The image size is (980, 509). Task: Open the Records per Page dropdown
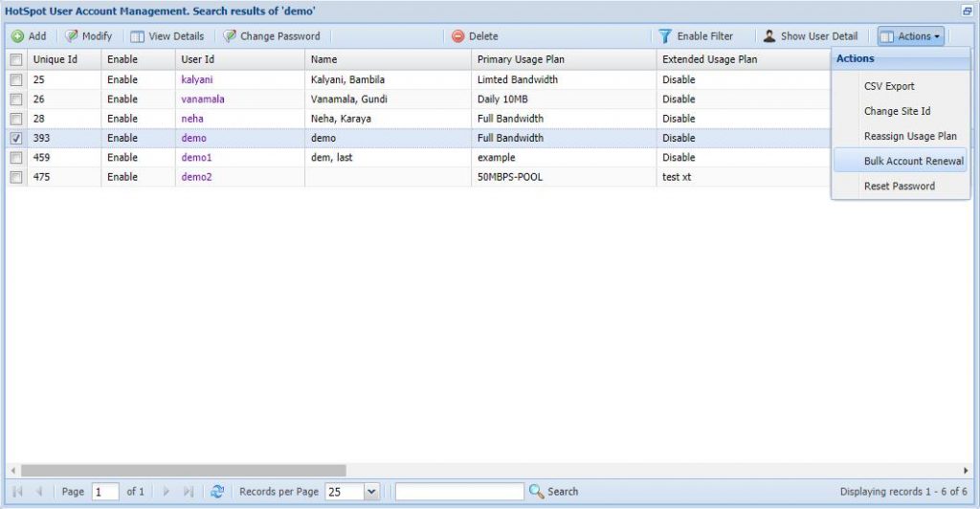[x=371, y=491]
